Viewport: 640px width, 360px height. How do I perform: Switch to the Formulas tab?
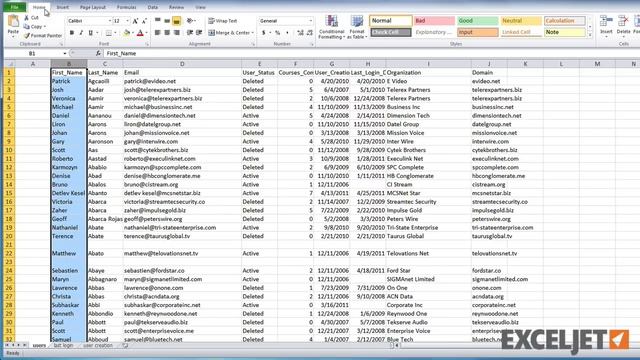pos(127,7)
